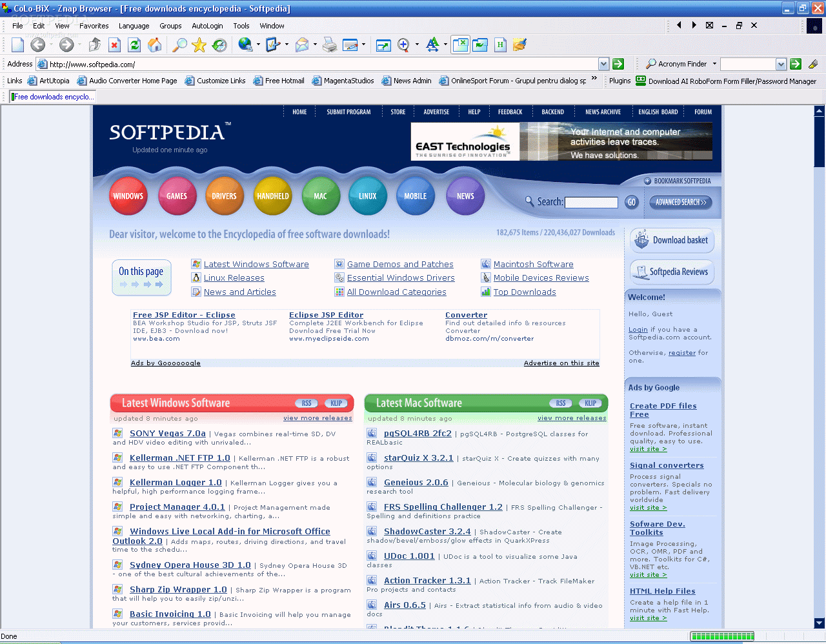
Task: Open dropdown arrow next to text size icon
Action: 445,45
